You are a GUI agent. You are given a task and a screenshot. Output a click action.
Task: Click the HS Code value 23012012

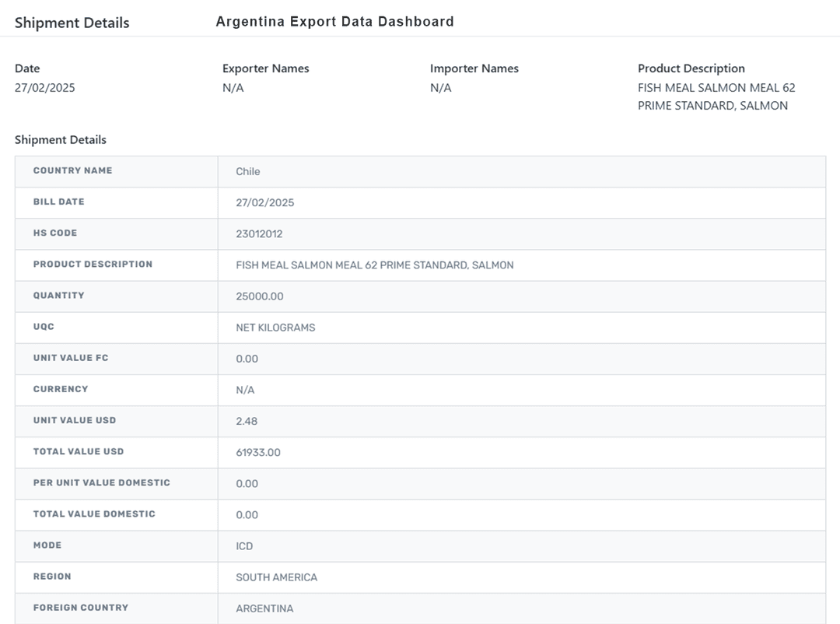pyautogui.click(x=259, y=233)
